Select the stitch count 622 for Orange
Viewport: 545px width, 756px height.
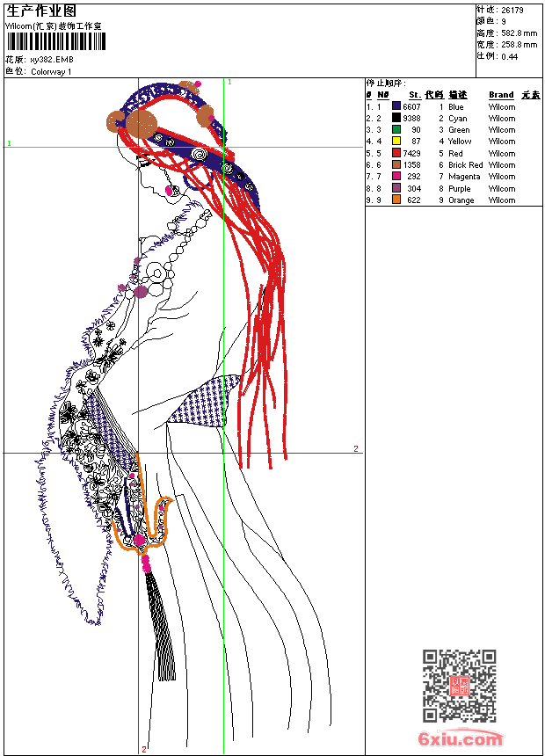click(x=414, y=200)
